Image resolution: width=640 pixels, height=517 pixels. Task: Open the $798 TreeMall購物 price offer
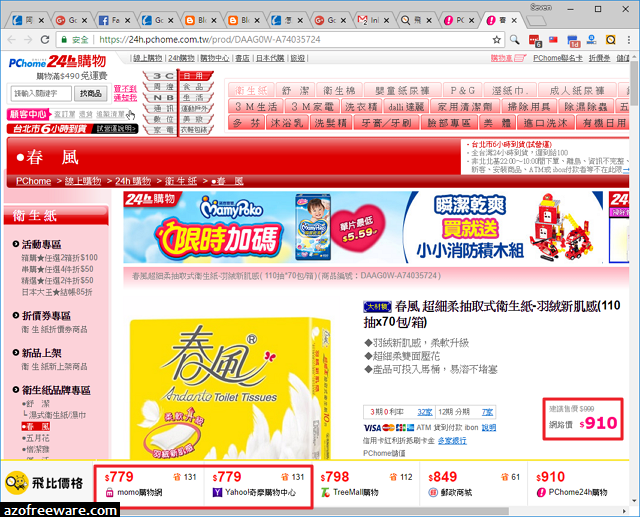(x=366, y=484)
